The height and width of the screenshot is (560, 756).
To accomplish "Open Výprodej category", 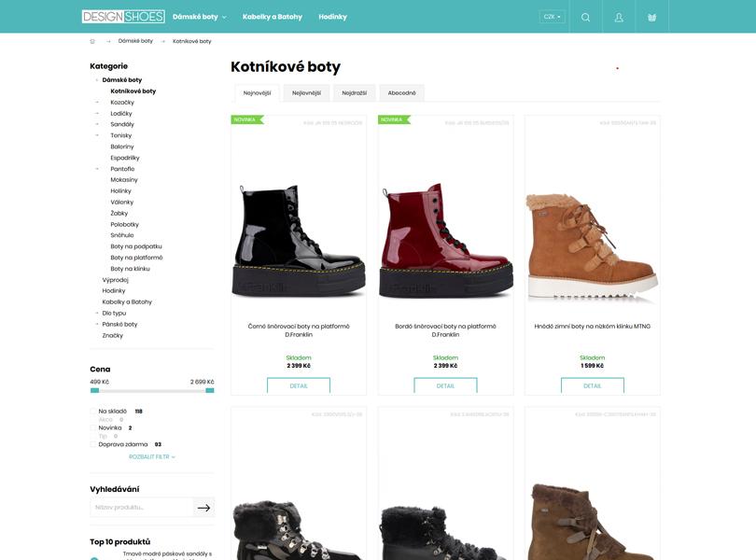I will click(115, 280).
